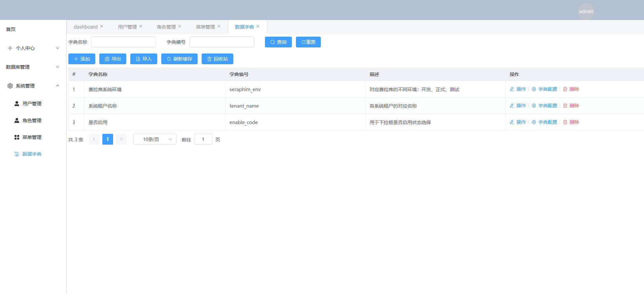Image resolution: width=644 pixels, height=294 pixels.
Task: Collapse the 系统管理 sidebar menu
Action: [x=33, y=86]
